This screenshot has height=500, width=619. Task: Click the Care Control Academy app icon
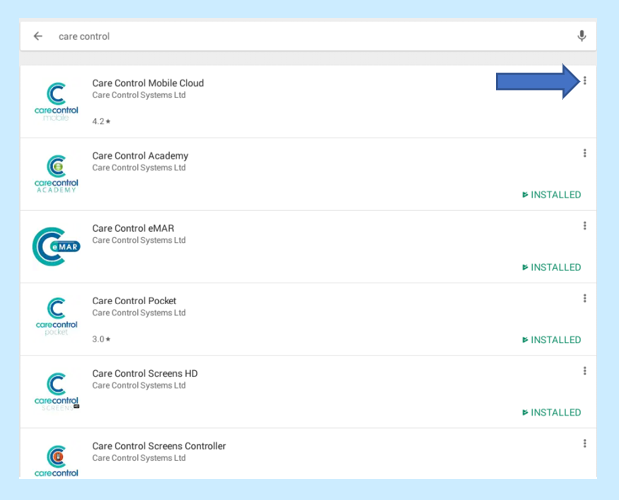point(56,174)
